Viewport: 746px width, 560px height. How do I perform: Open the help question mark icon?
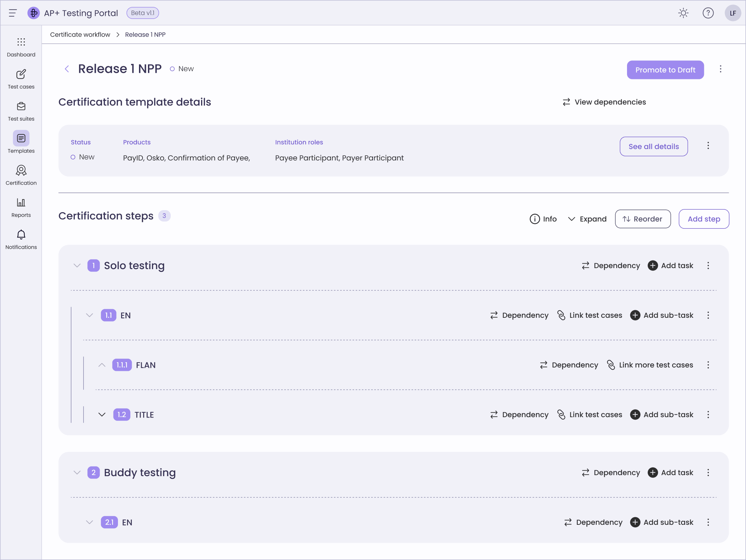click(708, 13)
